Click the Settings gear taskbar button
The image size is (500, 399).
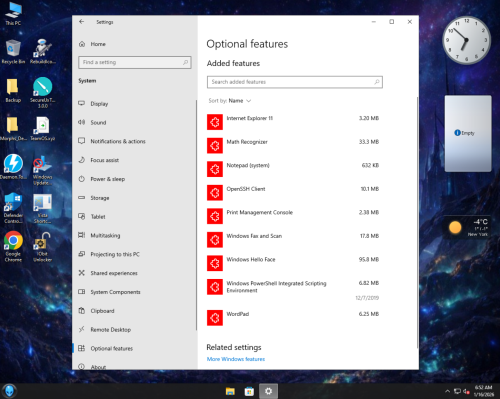(x=268, y=391)
